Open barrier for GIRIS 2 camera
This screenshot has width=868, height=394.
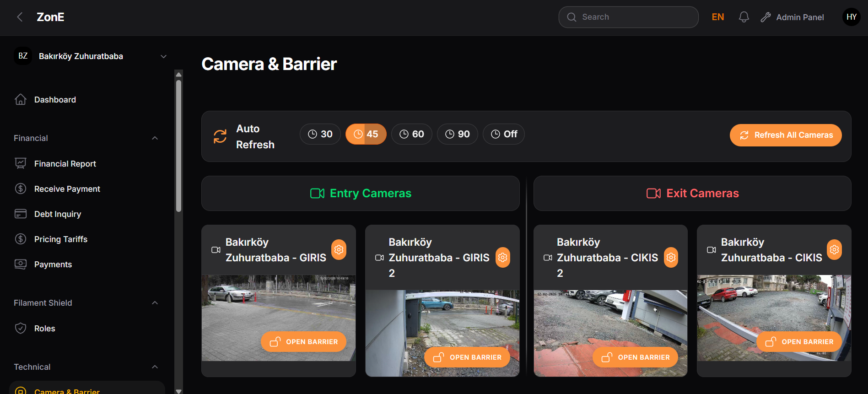coord(467,357)
